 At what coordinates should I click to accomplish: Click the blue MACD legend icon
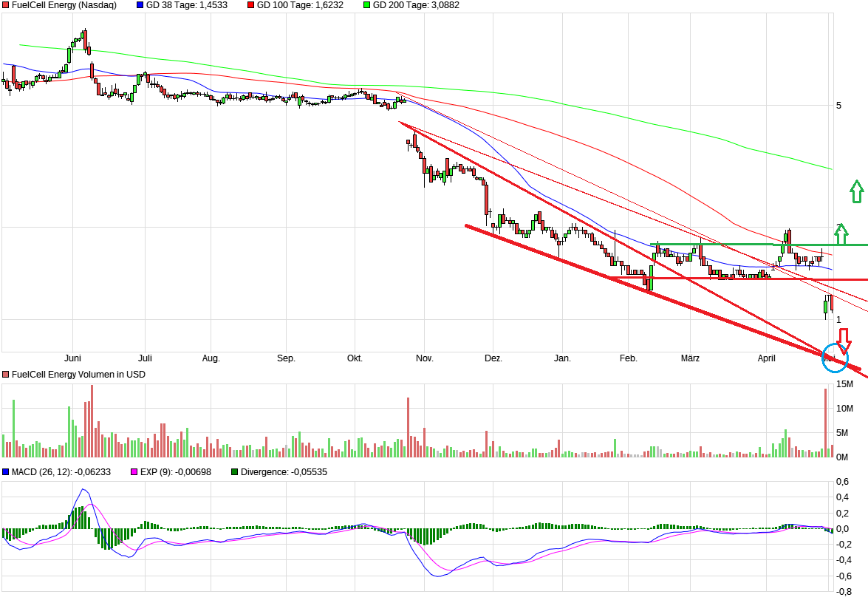pos(5,471)
